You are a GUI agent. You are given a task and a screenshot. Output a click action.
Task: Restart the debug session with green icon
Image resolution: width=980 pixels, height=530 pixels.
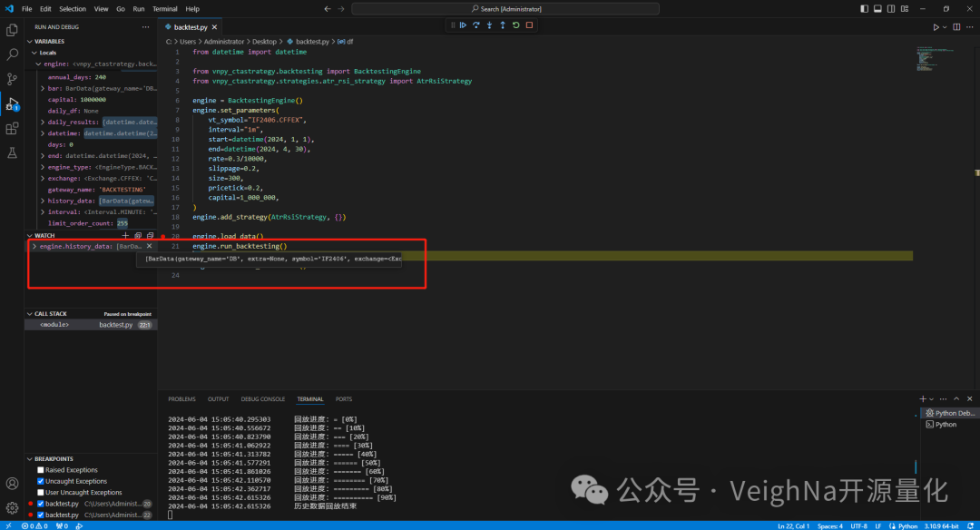tap(515, 25)
